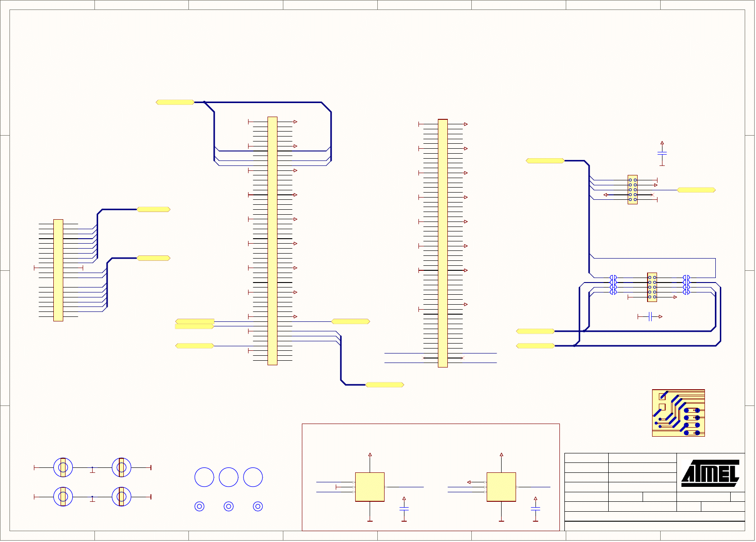Click the upper yellow port right of the left connector
This screenshot has height=542, width=756.
coord(153,209)
